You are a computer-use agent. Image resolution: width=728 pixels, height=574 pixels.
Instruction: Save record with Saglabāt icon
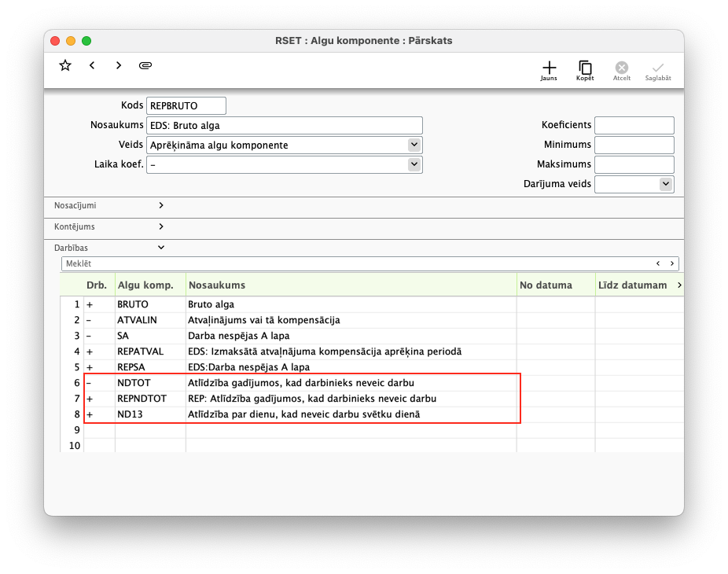coord(658,70)
